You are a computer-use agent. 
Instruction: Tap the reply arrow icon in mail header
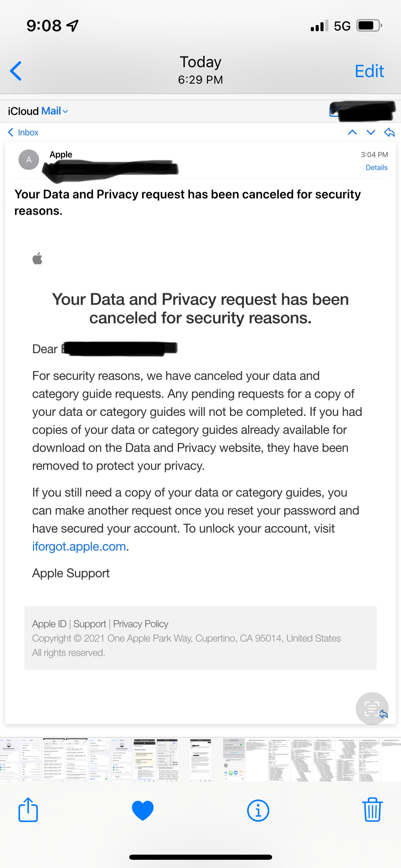tap(389, 132)
